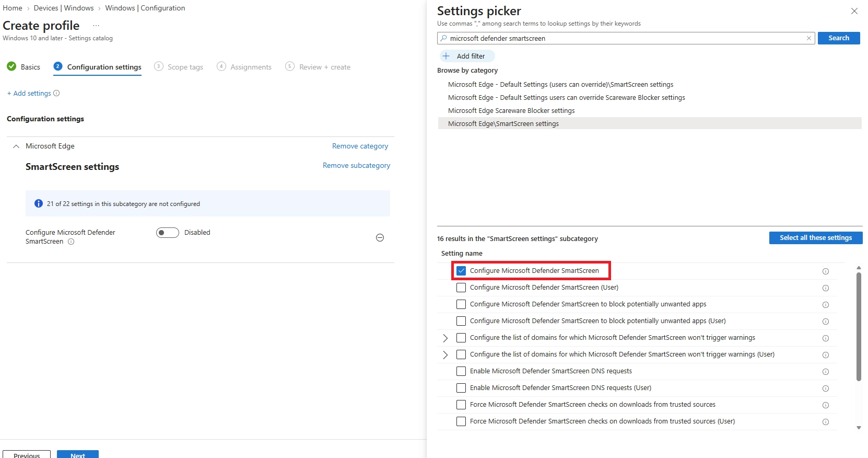
Task: Select Microsoft Edge Scareware Blocker settings category
Action: [x=511, y=110]
